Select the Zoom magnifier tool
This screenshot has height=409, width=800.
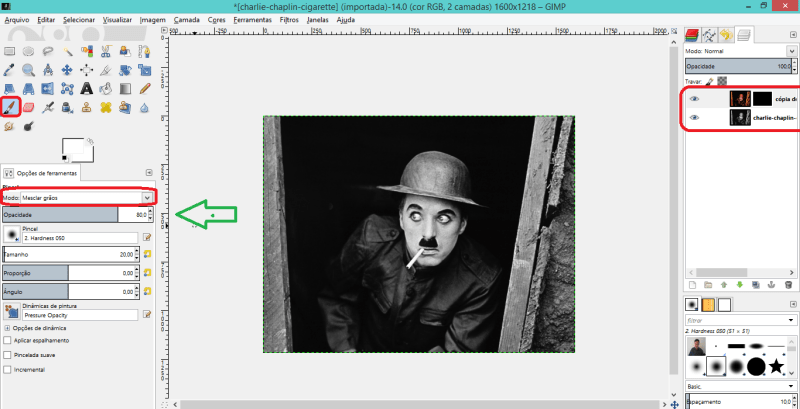pyautogui.click(x=29, y=70)
